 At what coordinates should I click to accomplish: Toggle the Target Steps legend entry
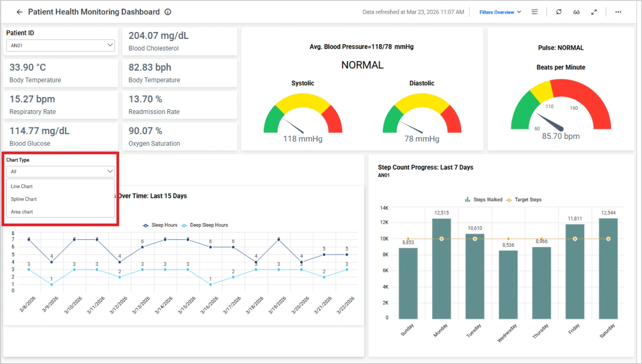pyautogui.click(x=524, y=200)
